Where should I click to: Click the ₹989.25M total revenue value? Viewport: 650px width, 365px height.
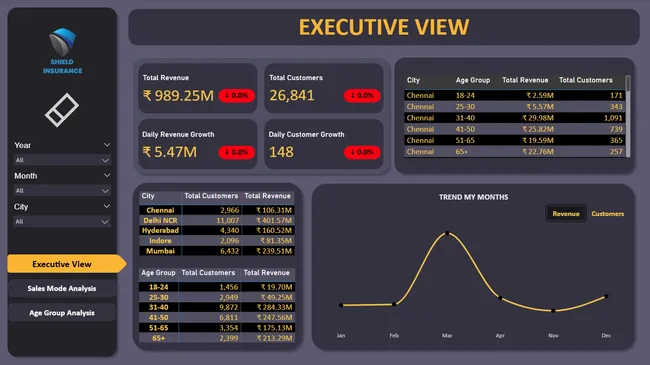pyautogui.click(x=178, y=96)
